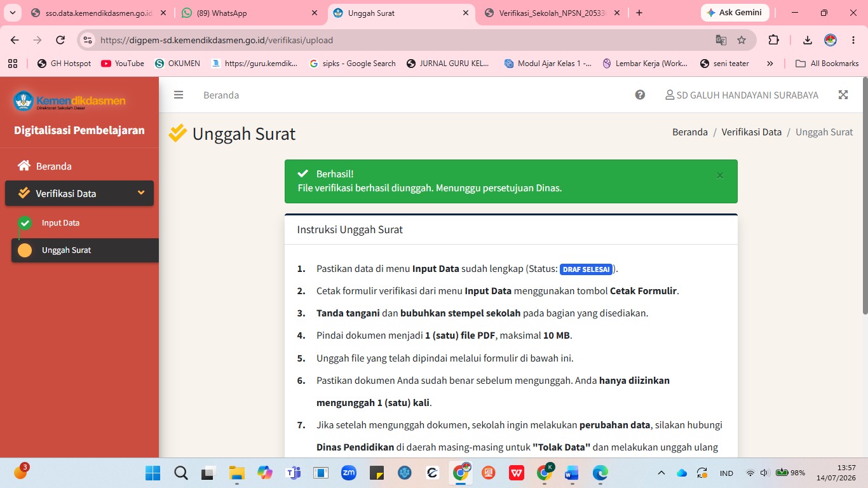Open Google Translate icon in address bar
Viewport: 868px width, 488px height.
coord(721,40)
